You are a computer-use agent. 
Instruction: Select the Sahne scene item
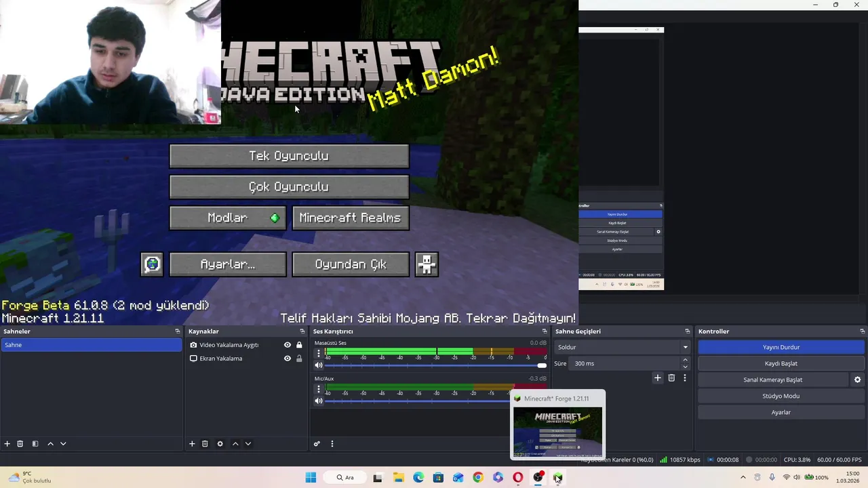[x=91, y=345]
